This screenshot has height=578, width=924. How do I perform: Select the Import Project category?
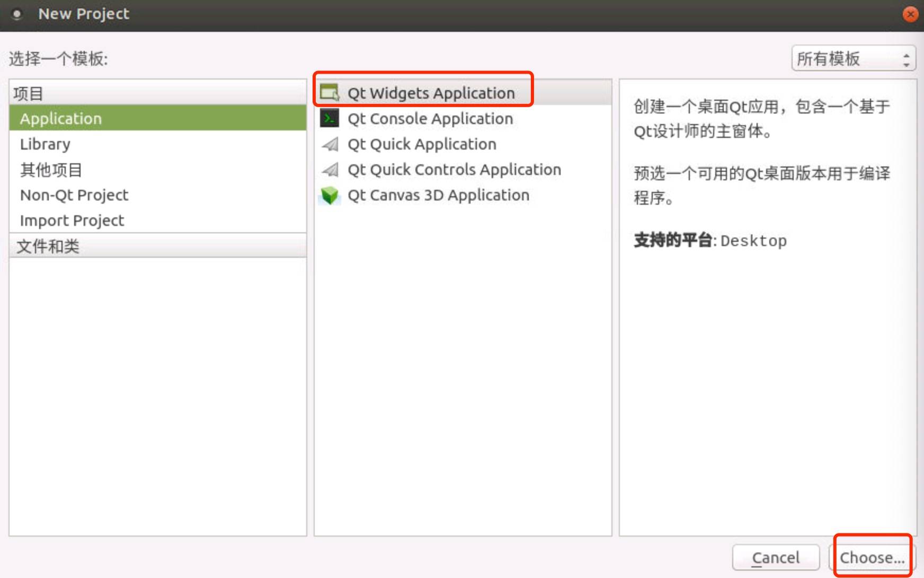[x=158, y=221]
